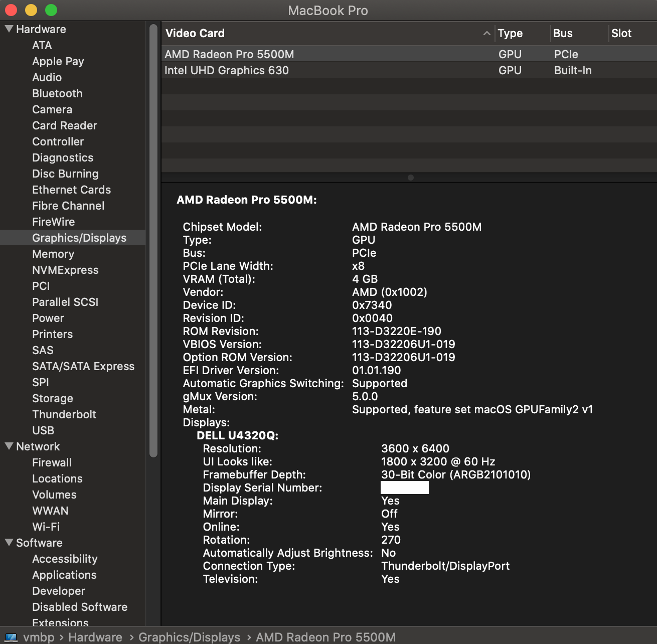Select SAS in the sidebar
Screen dimensions: 657x644
(x=43, y=350)
